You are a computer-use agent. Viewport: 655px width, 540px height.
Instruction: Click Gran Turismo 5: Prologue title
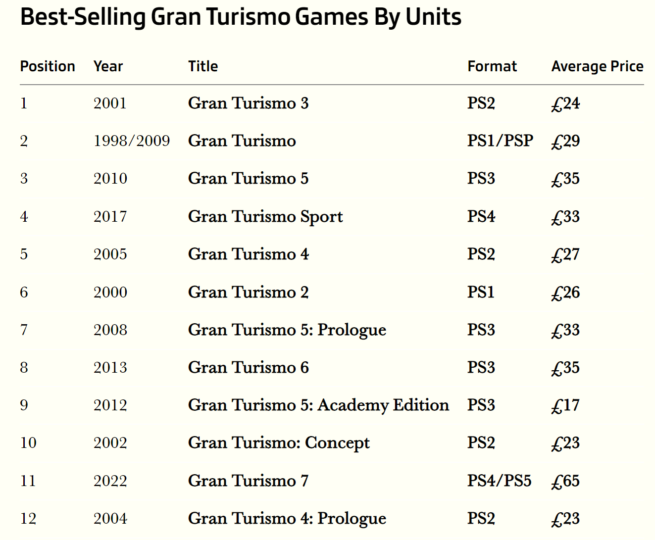click(287, 330)
